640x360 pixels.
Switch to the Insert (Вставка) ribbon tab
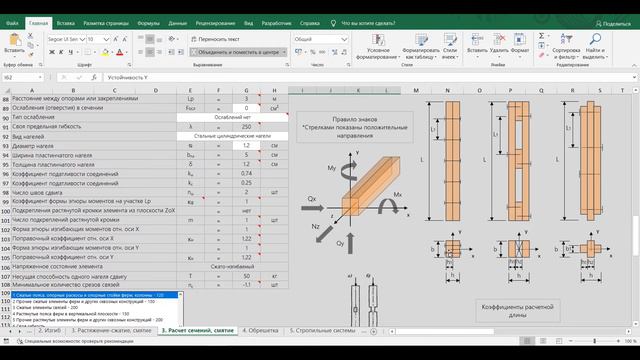tap(66, 23)
